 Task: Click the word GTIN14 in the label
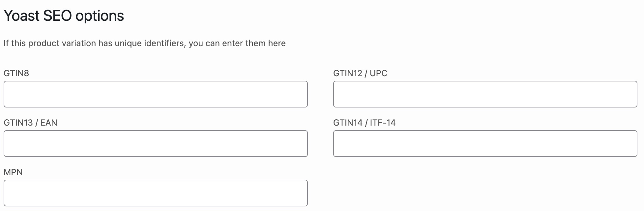coord(347,123)
